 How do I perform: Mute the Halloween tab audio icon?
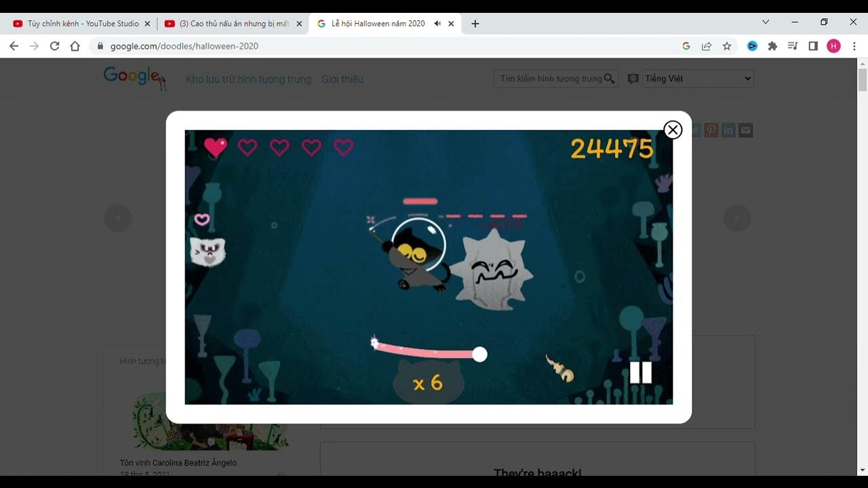(x=437, y=24)
